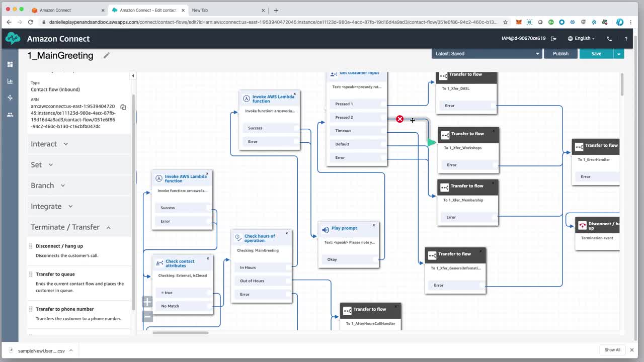
Task: Click the Disconnect / hang up canvas block
Action: 597,234
